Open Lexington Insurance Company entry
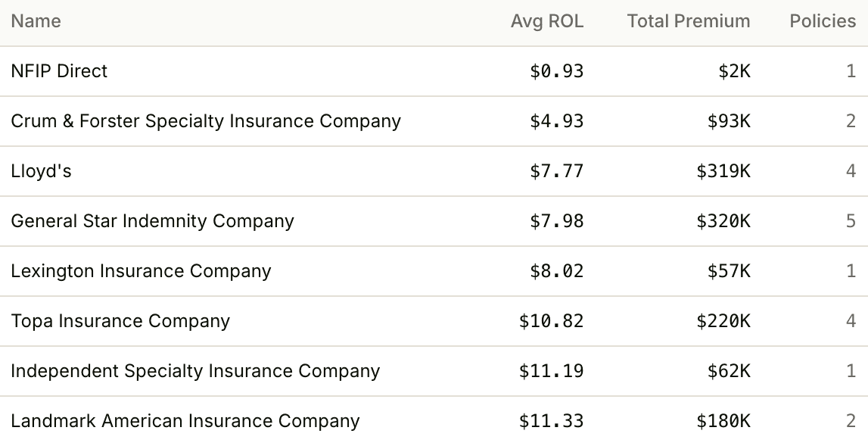868x443 pixels. pos(434,271)
